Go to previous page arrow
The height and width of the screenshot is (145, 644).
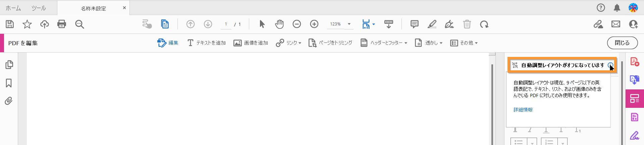tap(191, 24)
